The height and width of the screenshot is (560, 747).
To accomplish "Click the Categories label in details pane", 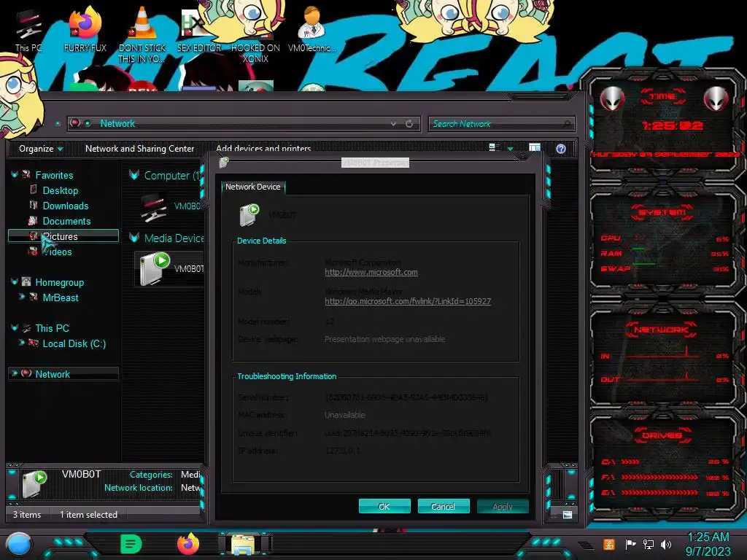I will (151, 475).
